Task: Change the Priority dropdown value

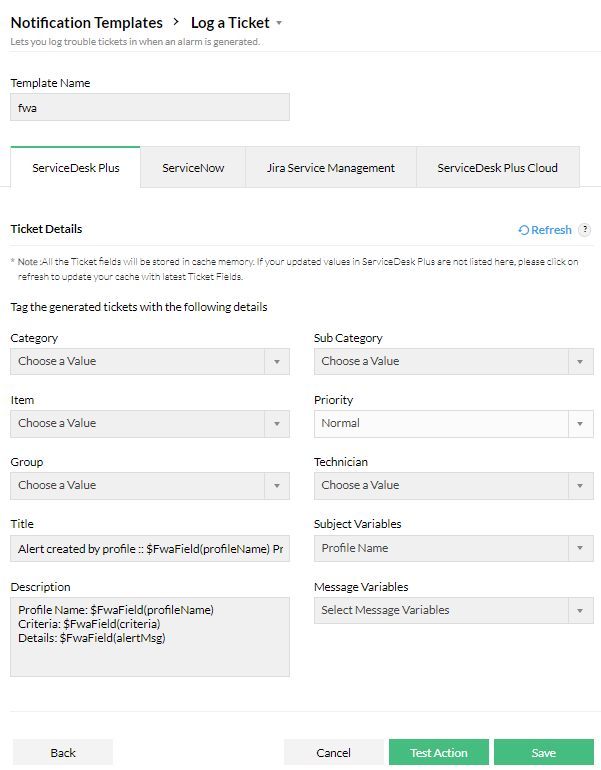Action: tap(453, 423)
